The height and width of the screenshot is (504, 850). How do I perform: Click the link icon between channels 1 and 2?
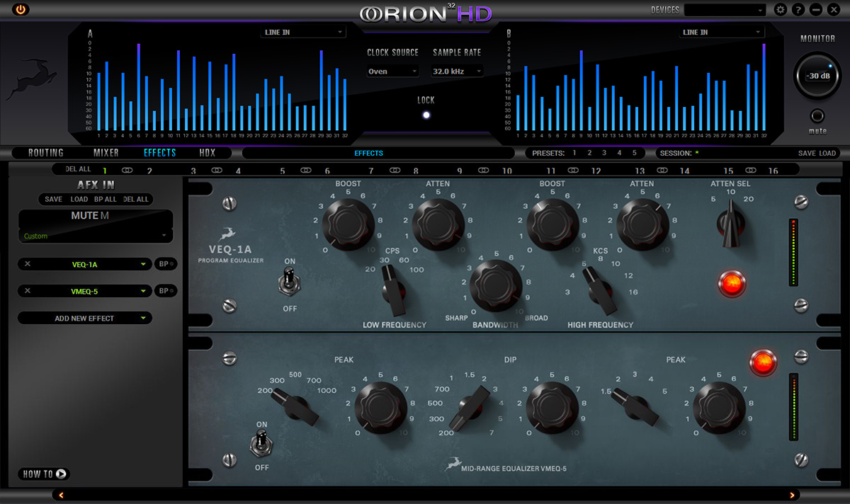(x=127, y=169)
